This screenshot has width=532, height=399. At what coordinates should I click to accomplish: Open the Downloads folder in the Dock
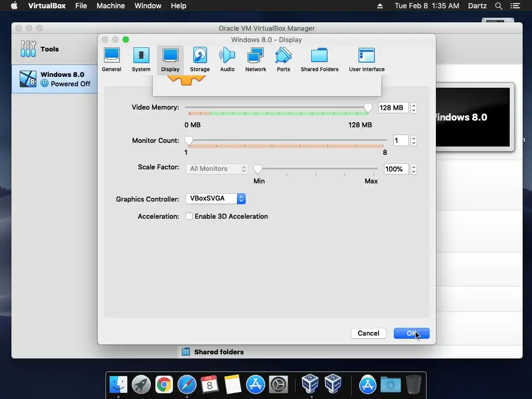coord(391,385)
